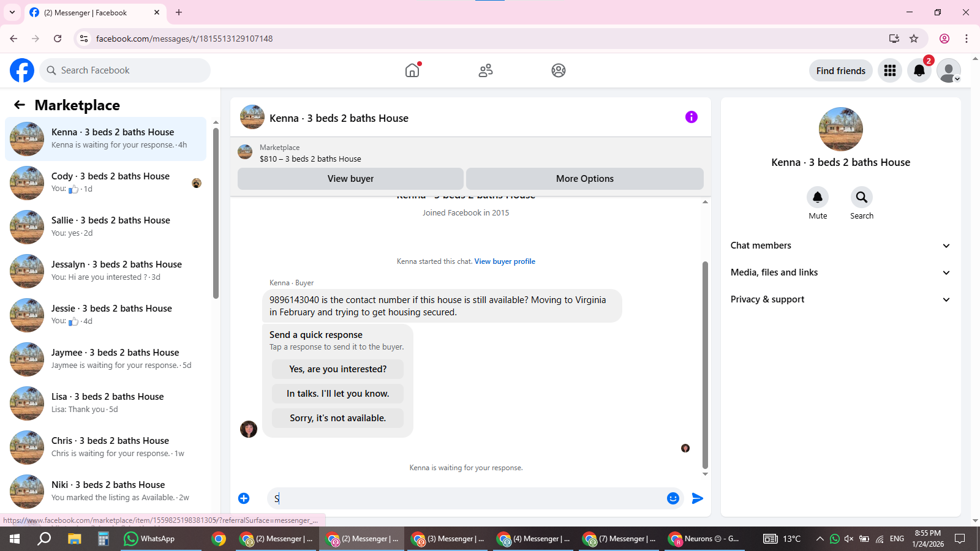Open Jaymee conversation
The width and height of the screenshot is (980, 551).
pos(105,359)
